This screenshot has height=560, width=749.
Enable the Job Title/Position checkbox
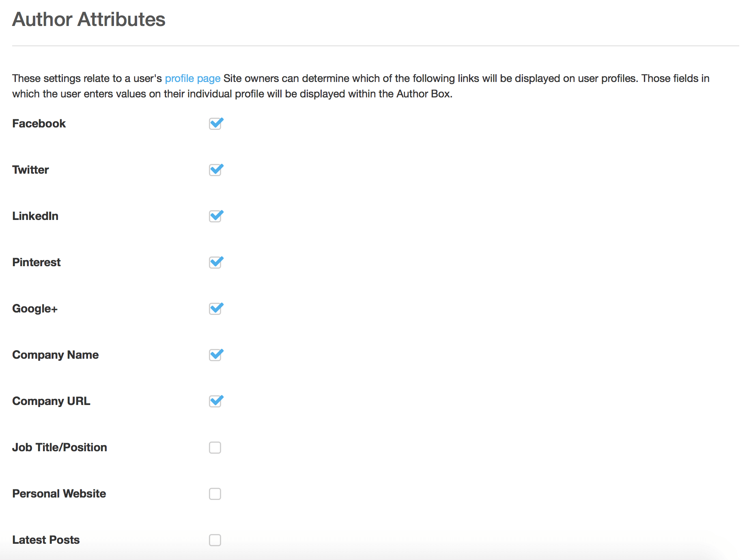[x=216, y=447]
